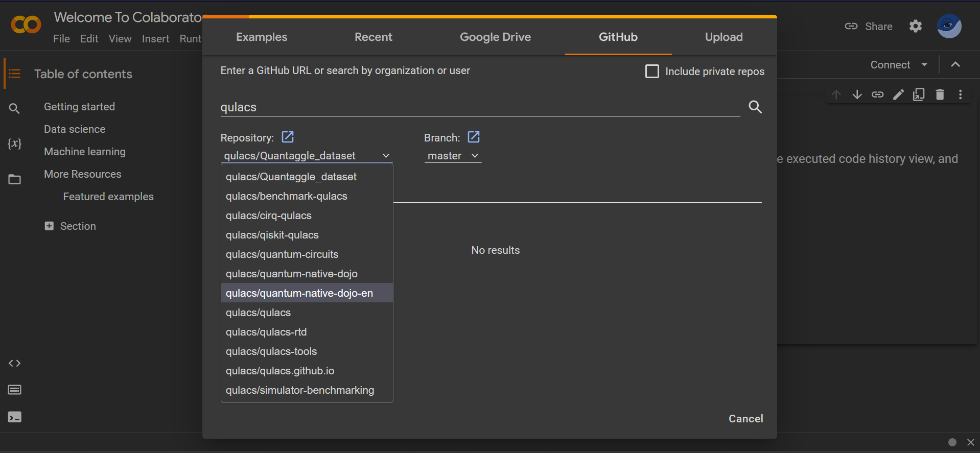Switch to the Recent tab
This screenshot has width=980, height=453.
click(374, 37)
